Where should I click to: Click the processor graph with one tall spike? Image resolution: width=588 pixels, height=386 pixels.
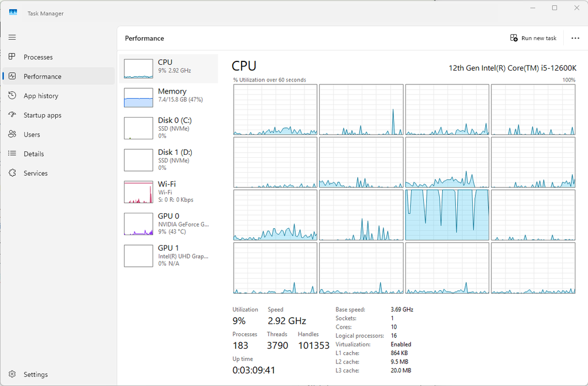point(361,110)
